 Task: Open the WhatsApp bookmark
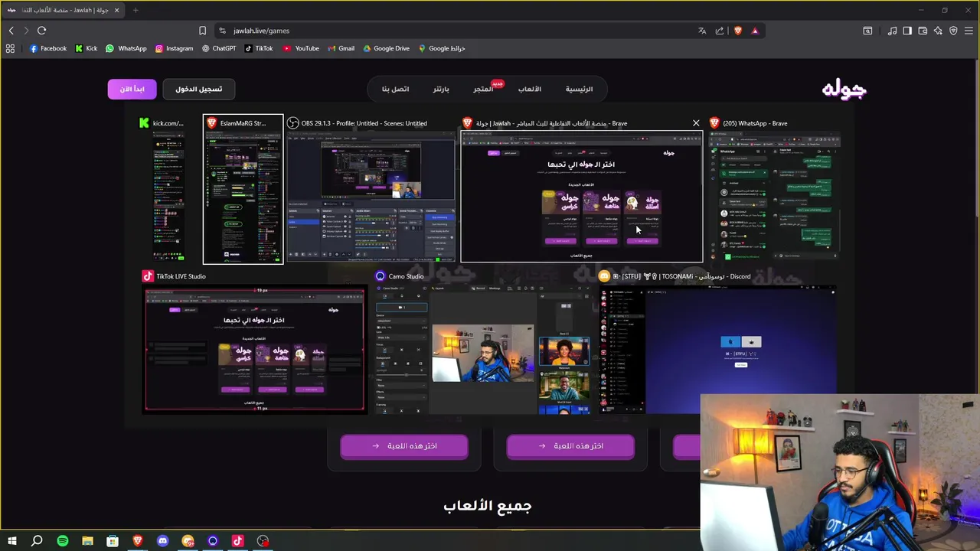[x=126, y=48]
